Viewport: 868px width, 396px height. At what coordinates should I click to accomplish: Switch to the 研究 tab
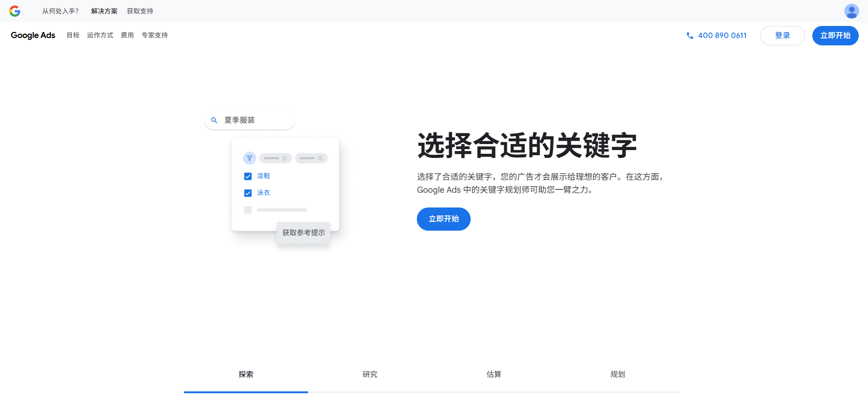(370, 374)
